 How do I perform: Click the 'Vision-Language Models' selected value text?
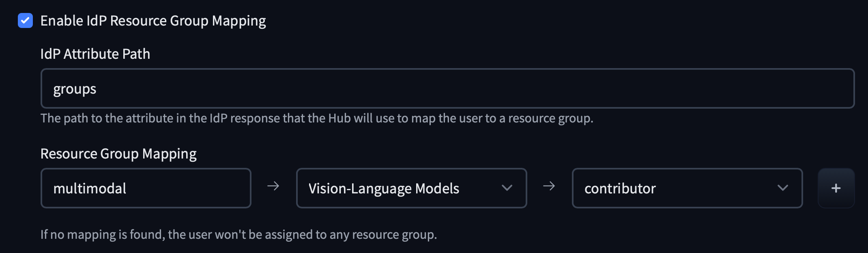[384, 189]
